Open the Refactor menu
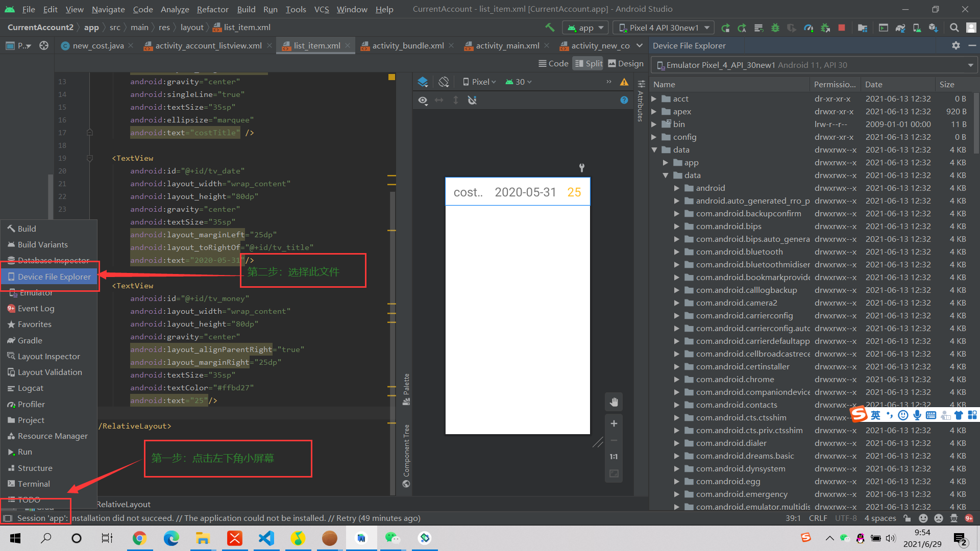Screen dimensions: 980x551 212,9
